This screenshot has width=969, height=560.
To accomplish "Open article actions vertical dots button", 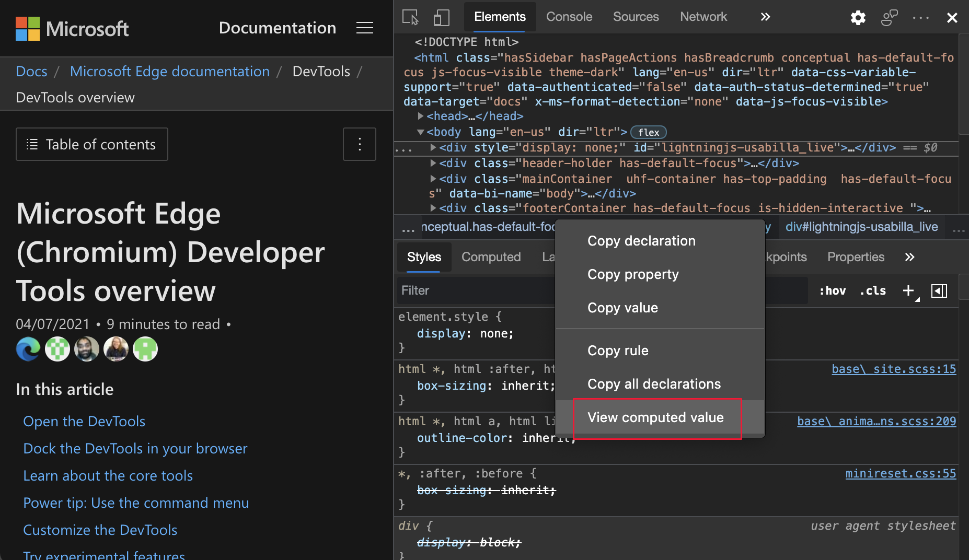I will click(359, 144).
